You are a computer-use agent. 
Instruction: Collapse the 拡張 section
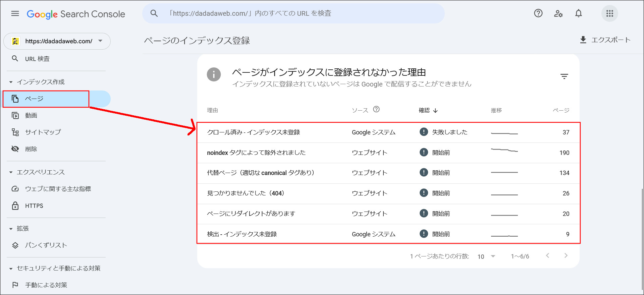click(19, 228)
